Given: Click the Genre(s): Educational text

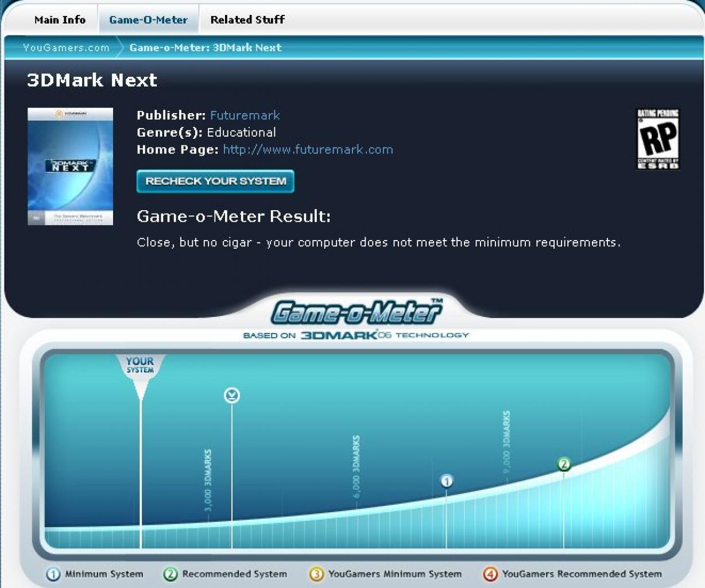Looking at the screenshot, I should 206,132.
